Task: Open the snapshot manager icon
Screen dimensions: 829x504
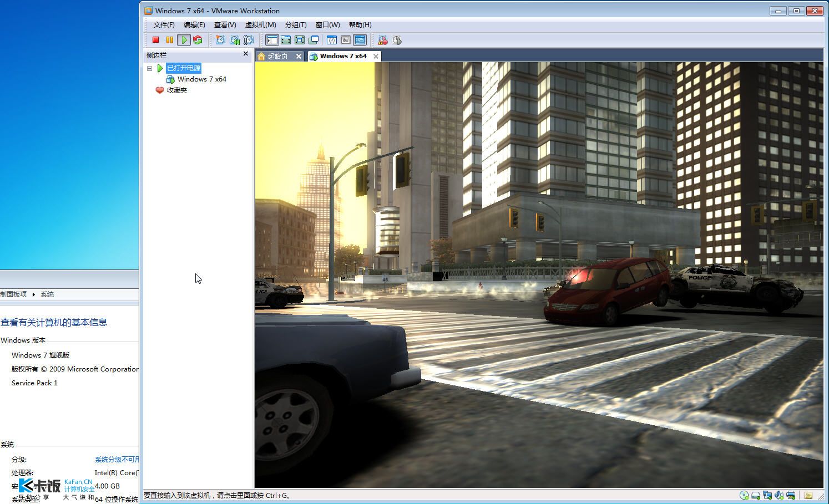Action: coord(249,40)
